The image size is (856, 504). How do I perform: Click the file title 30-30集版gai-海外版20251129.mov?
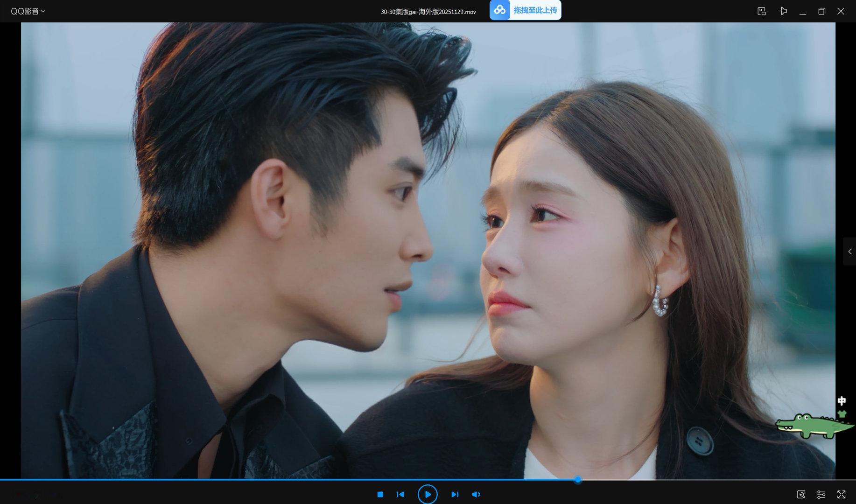tap(428, 12)
